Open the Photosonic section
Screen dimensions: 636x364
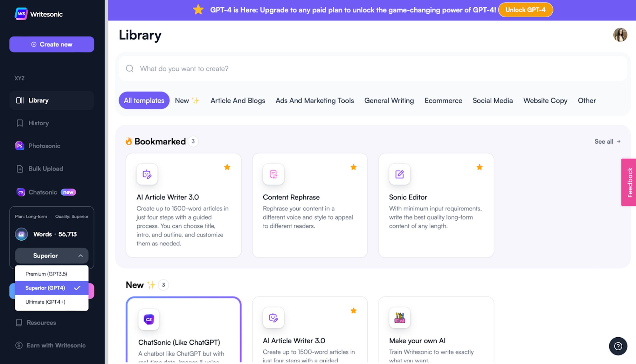point(44,146)
